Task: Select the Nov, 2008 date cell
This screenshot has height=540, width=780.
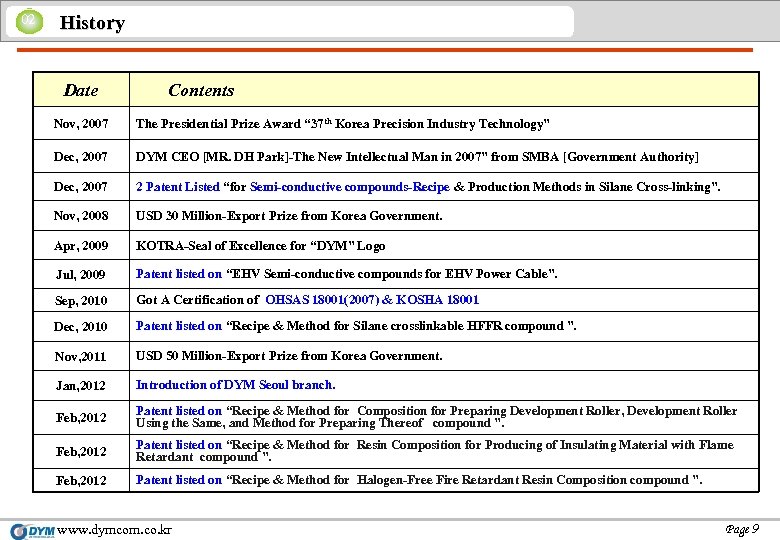Action: (x=81, y=216)
